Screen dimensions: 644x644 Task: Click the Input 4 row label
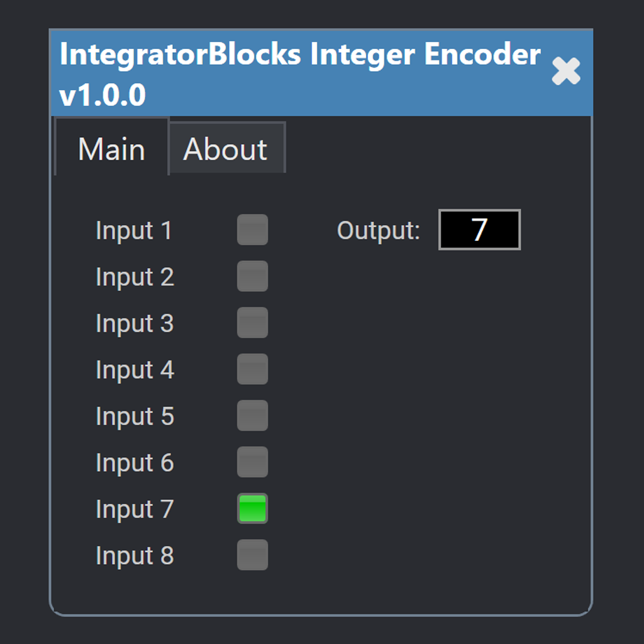coord(134,369)
